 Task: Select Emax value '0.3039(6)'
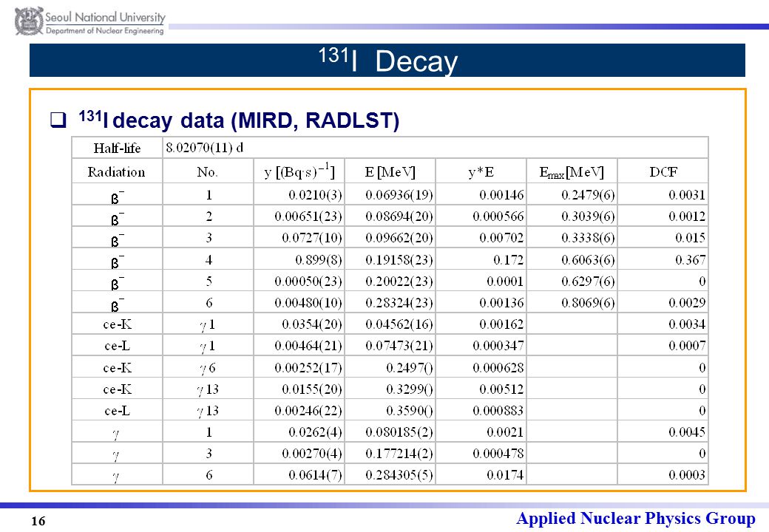point(588,216)
